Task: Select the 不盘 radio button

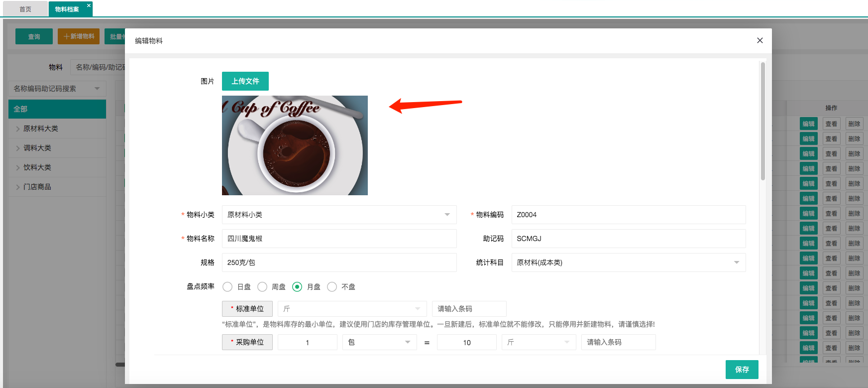Action: pyautogui.click(x=332, y=287)
